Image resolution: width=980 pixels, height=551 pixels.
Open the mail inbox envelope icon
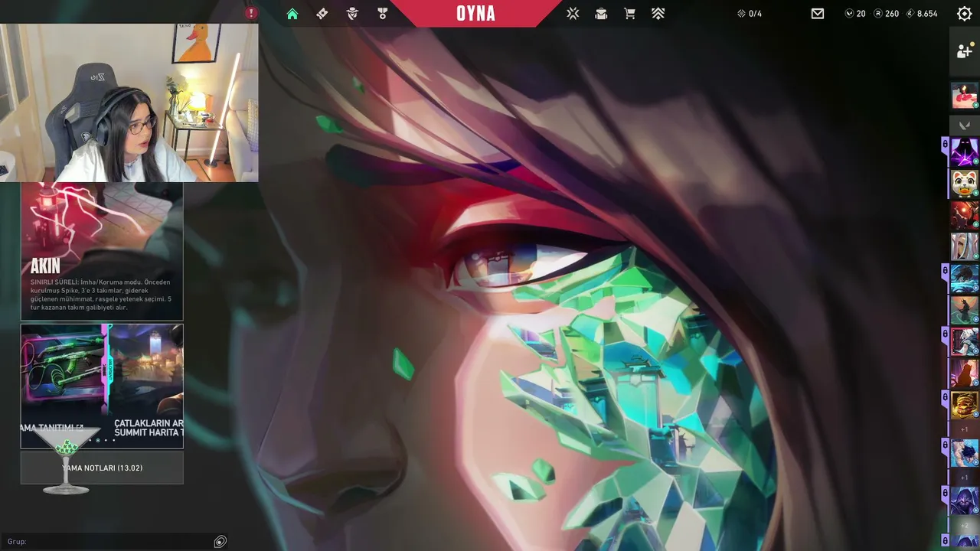818,14
